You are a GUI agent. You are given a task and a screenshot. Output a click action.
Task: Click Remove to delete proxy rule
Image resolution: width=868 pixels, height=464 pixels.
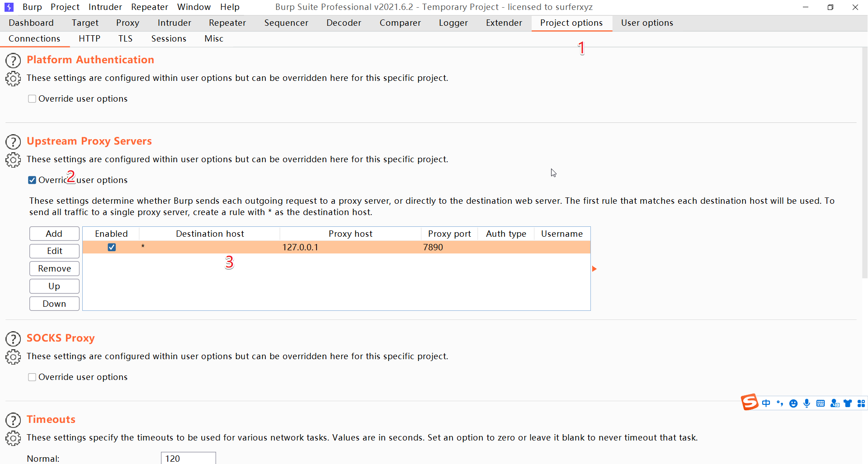coord(54,269)
